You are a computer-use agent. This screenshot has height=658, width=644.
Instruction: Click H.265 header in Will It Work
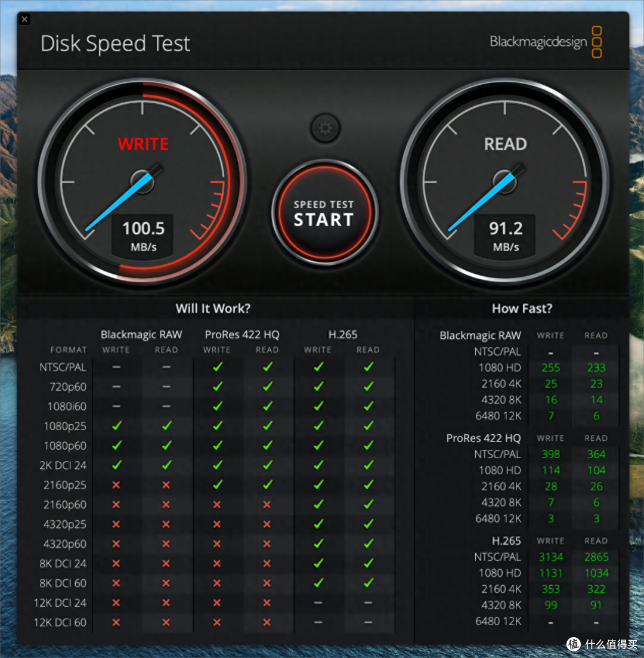[343, 335]
